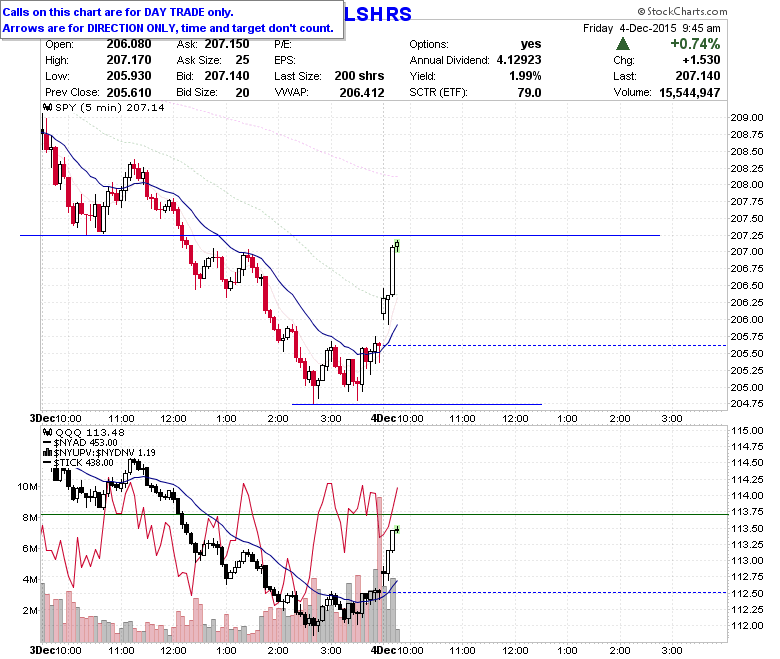
Task: Select the VWAP value 206.412
Action: [362, 93]
